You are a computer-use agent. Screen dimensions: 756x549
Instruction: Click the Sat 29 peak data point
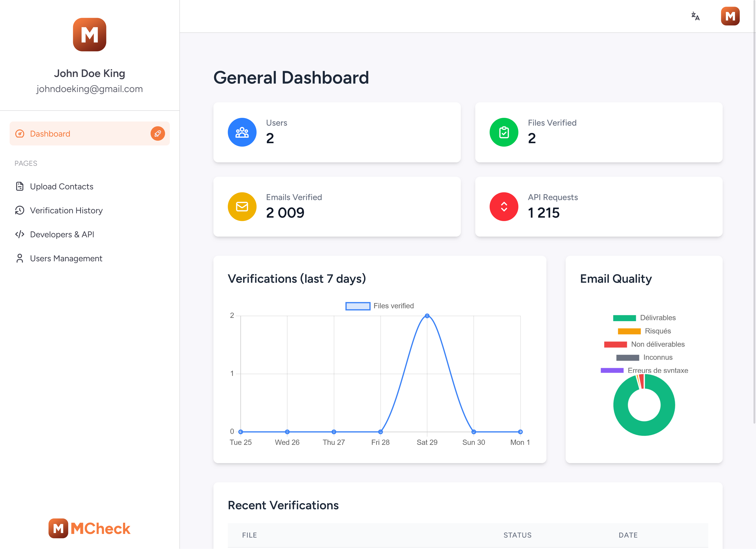tap(427, 316)
